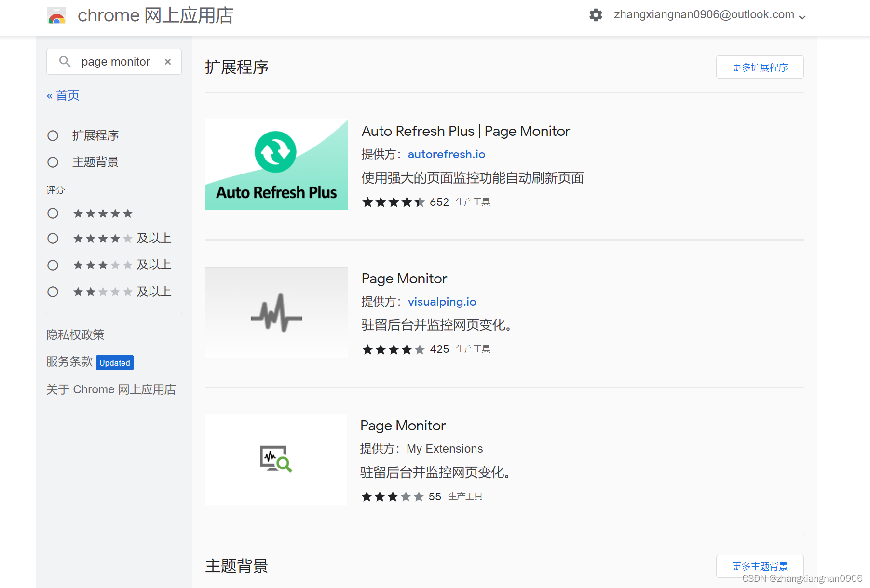Click the 扩展程序 section heading

[237, 67]
